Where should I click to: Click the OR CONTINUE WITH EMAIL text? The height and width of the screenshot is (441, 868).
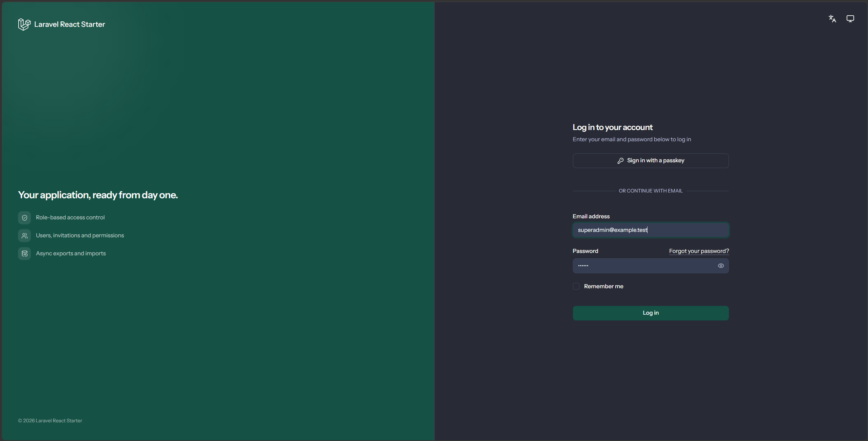pyautogui.click(x=651, y=191)
